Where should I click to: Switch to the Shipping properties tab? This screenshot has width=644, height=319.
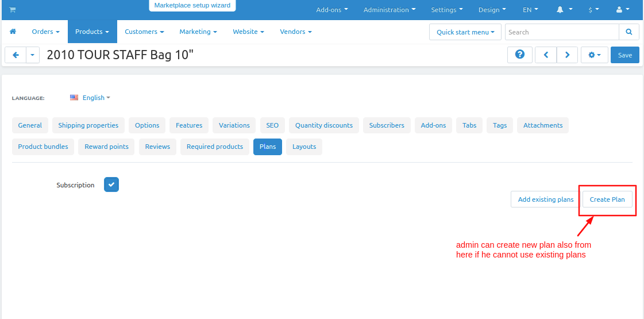point(88,125)
